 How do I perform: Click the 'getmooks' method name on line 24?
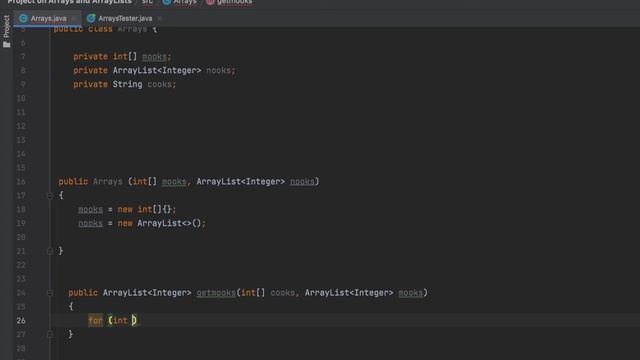point(216,293)
